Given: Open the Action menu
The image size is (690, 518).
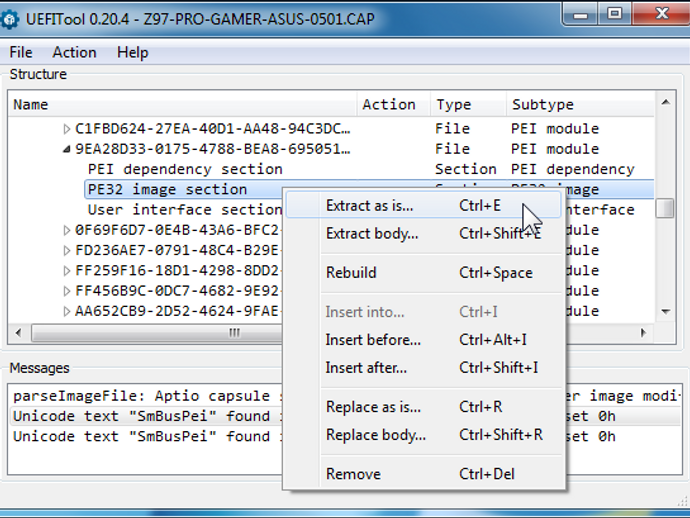Looking at the screenshot, I should 74,52.
